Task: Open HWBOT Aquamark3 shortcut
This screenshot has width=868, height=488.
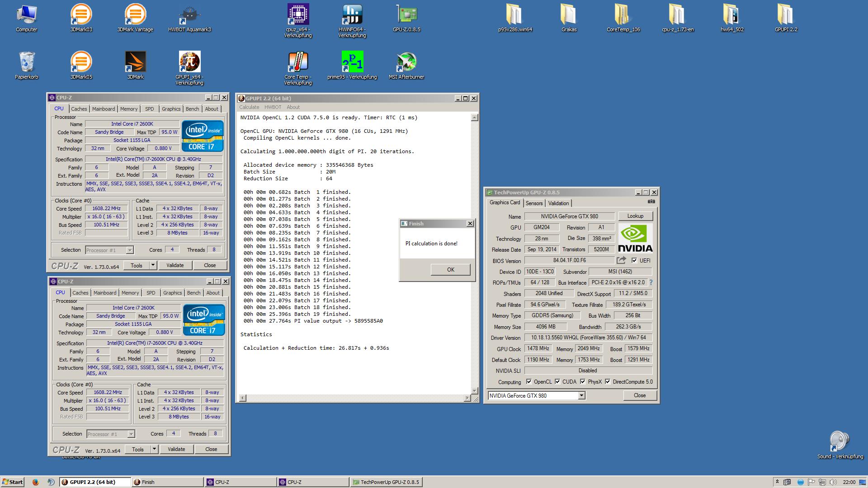Action: click(189, 18)
